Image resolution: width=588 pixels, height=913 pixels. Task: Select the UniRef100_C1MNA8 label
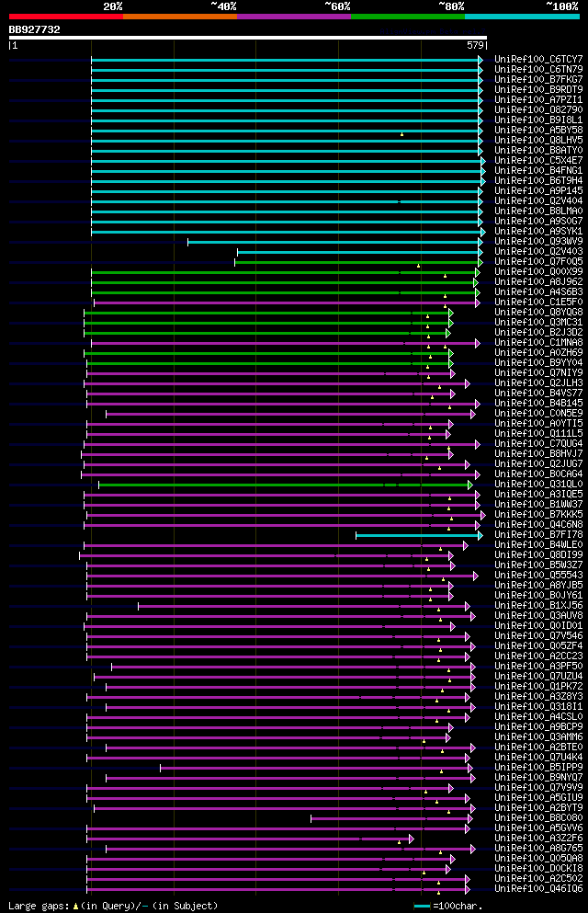(538, 342)
